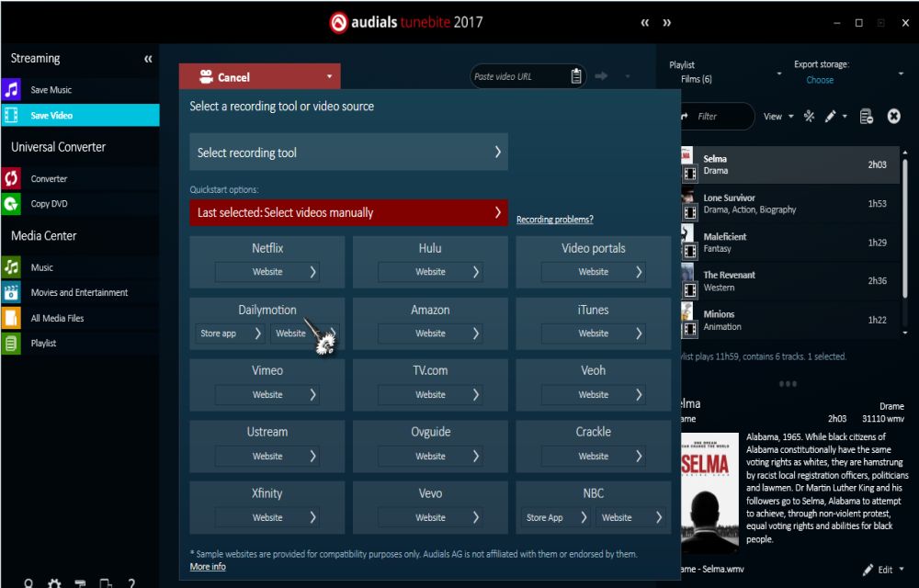The width and height of the screenshot is (919, 588).
Task: Open Movies and Entertainment section
Action: coord(80,292)
